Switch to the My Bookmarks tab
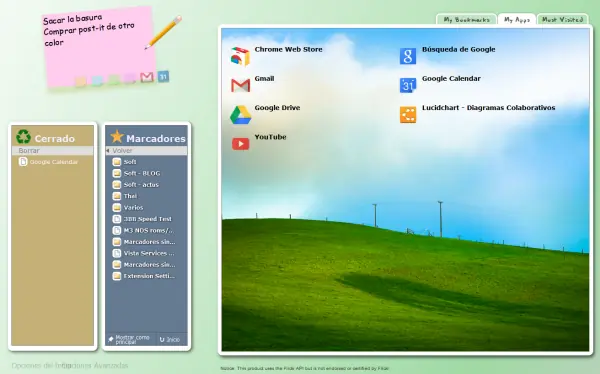 pos(466,20)
